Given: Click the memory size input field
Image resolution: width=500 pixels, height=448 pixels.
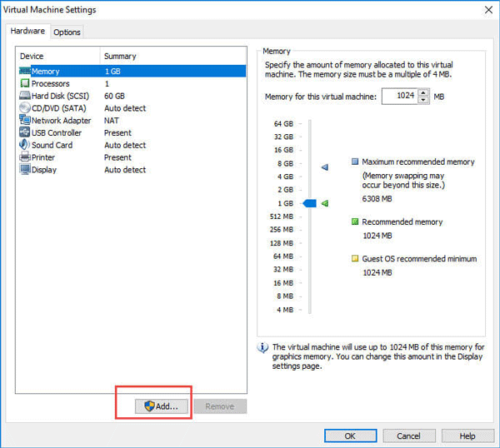Looking at the screenshot, I should tap(399, 96).
